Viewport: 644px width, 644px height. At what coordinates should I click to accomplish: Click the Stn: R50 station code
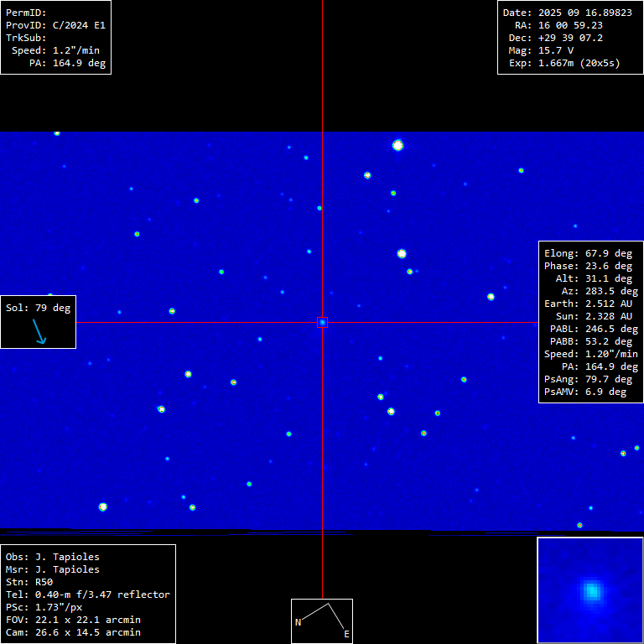[29, 582]
